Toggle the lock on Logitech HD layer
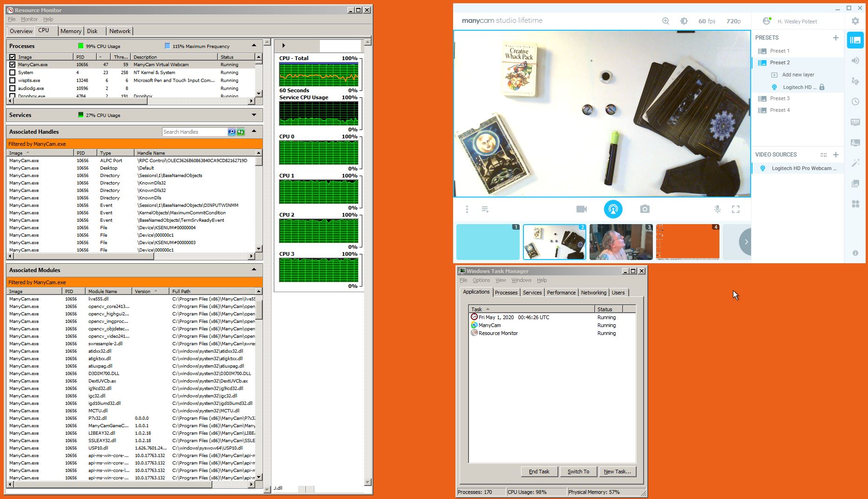The height and width of the screenshot is (499, 868). click(822, 87)
